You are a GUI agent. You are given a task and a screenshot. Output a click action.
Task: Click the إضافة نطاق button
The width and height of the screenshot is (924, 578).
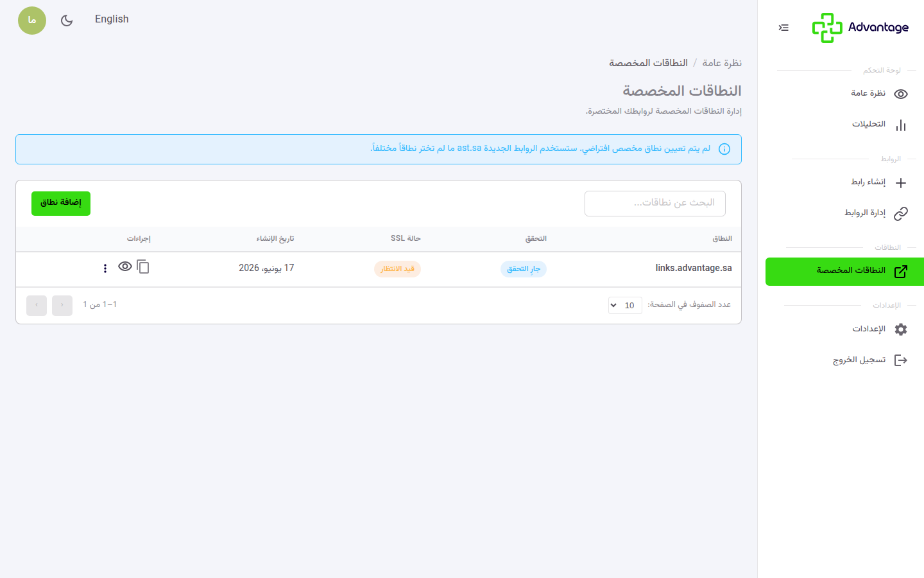point(61,204)
